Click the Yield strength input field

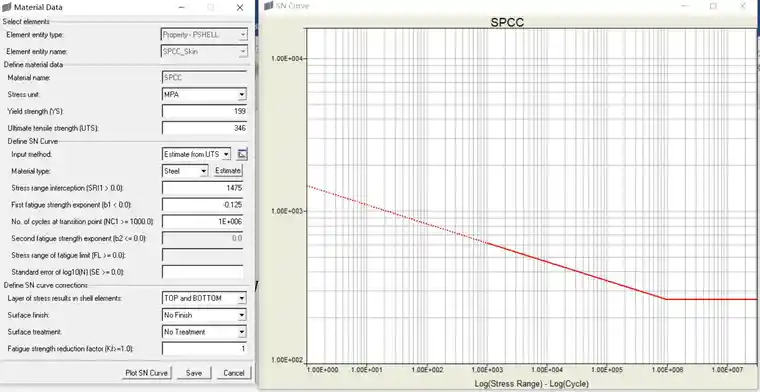204,111
